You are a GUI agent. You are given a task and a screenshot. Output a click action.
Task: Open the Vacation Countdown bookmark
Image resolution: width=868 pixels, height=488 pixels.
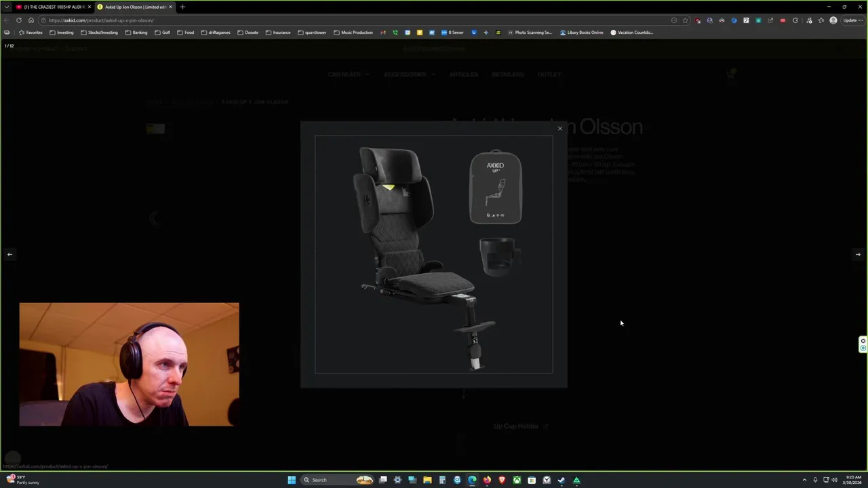[632, 33]
